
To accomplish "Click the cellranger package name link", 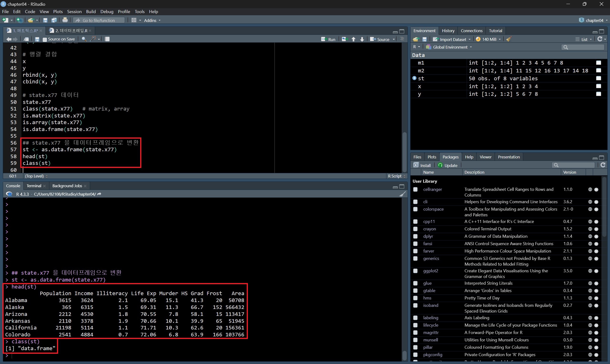I will (432, 189).
